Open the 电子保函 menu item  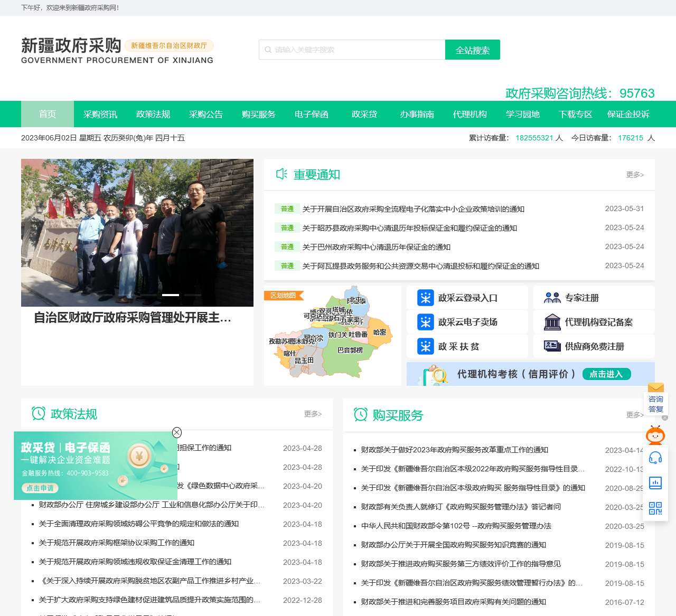pos(311,114)
